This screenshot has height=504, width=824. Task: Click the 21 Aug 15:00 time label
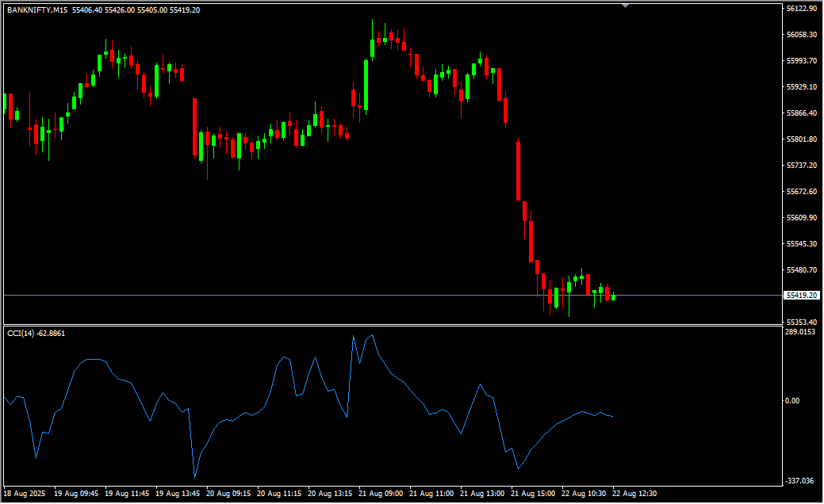tap(534, 494)
